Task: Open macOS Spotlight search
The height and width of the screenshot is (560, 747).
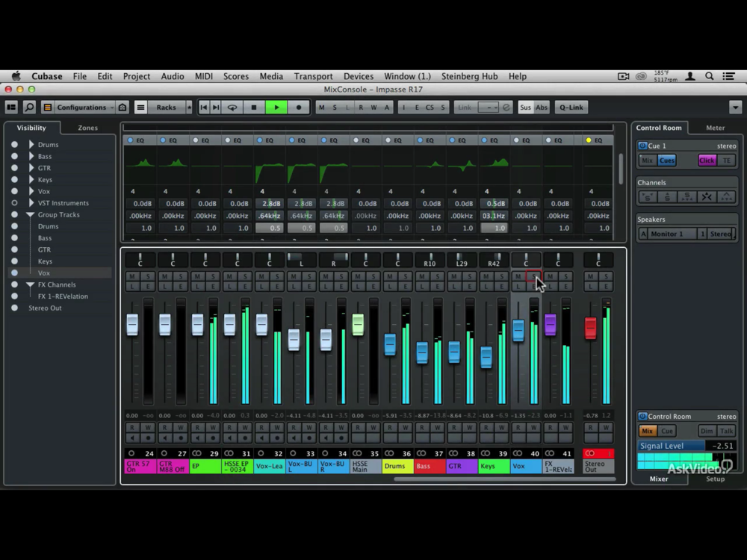Action: [x=710, y=76]
